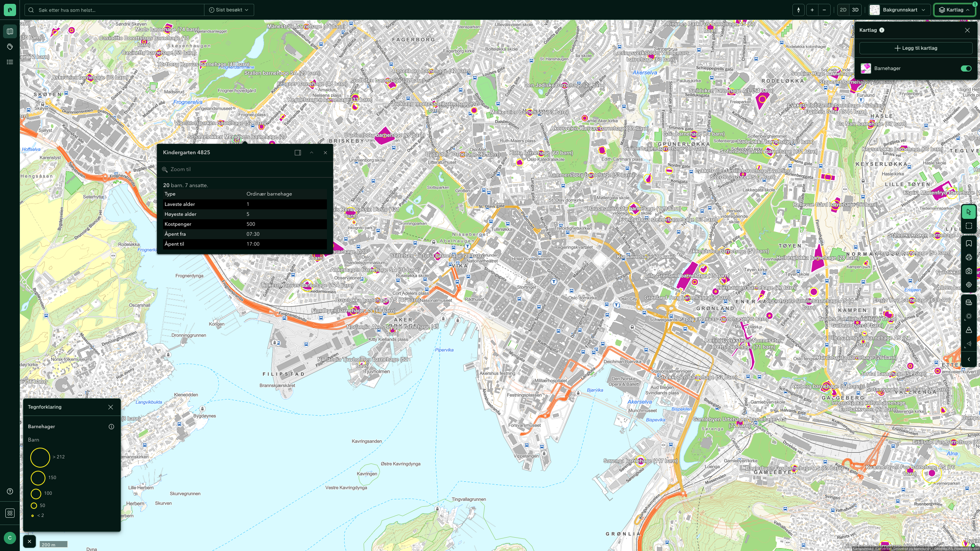Screen dimensions: 980x551
Task: Open the measurement tape tool
Action: point(969,303)
